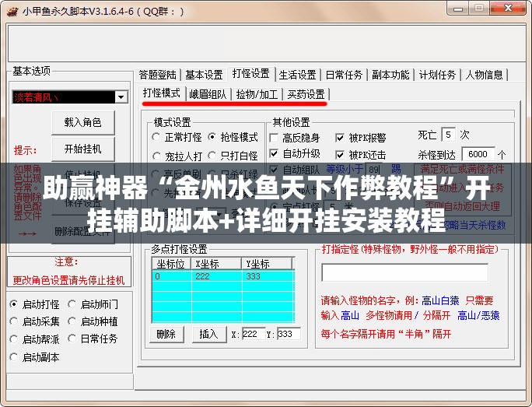The height and width of the screenshot is (407, 532).
Task: Click the 载入角色 button
Action: point(83,122)
